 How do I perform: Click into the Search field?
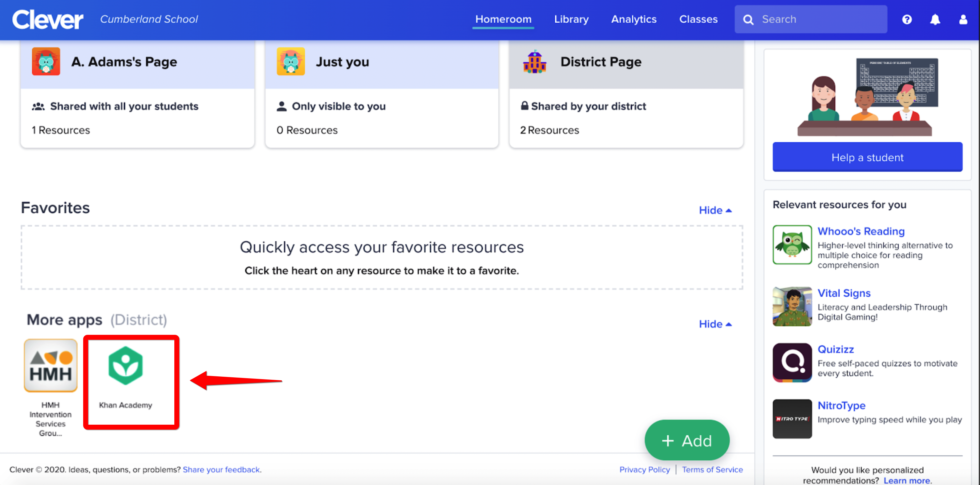pyautogui.click(x=811, y=19)
